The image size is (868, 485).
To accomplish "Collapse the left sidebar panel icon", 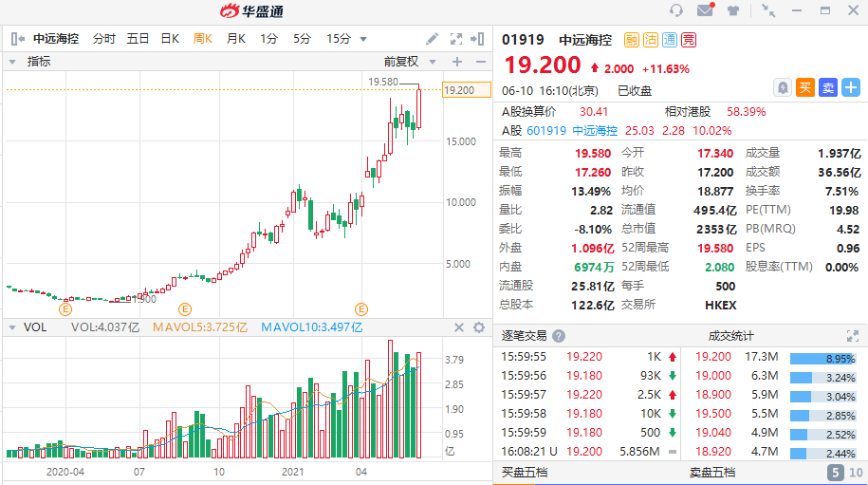I will point(18,39).
